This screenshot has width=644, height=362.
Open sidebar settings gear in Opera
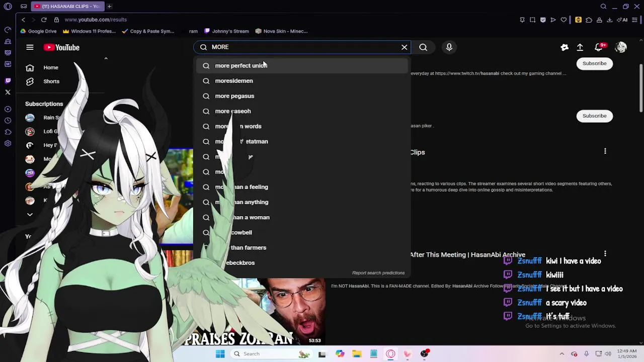(8, 143)
